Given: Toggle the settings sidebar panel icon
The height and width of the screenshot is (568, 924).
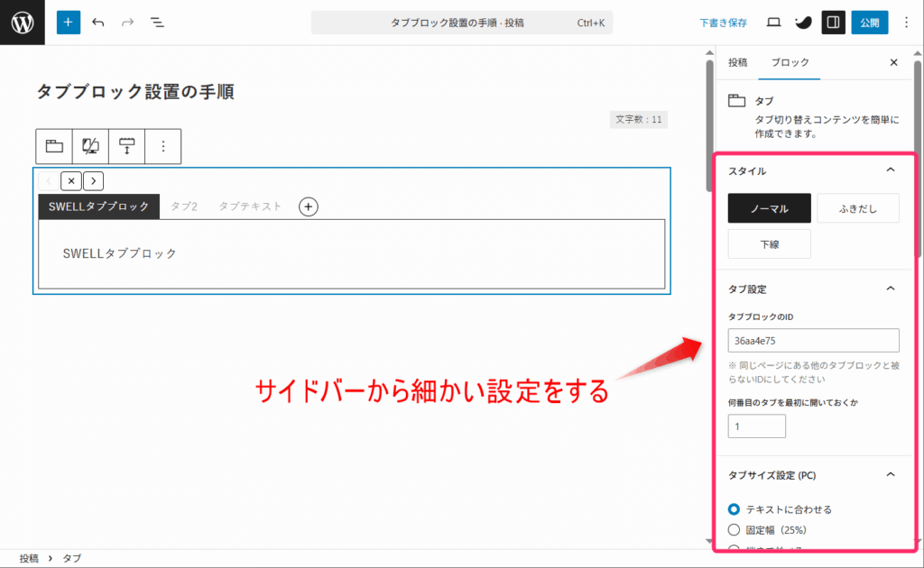Looking at the screenshot, I should (x=833, y=23).
